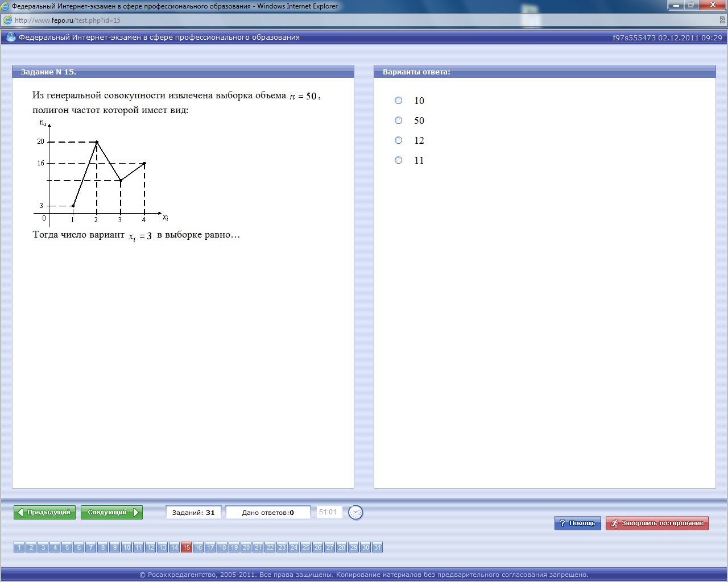Jump to question 14
This screenshot has width=728, height=582.
click(x=175, y=547)
